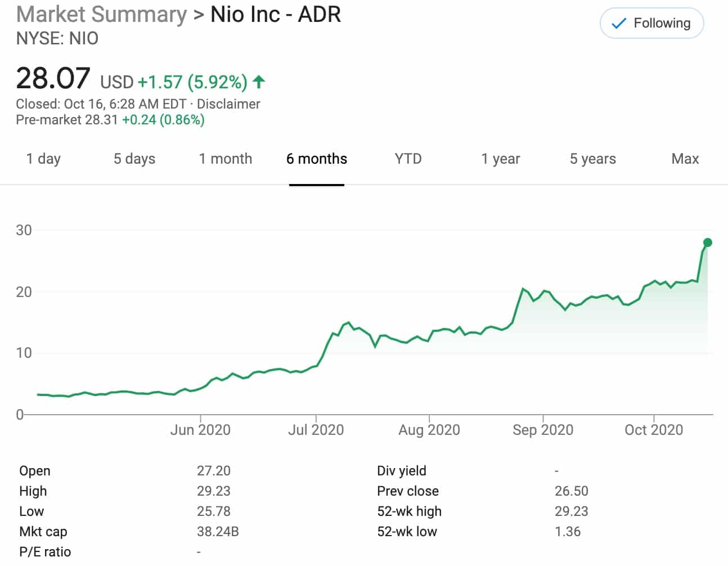The height and width of the screenshot is (566, 728).
Task: Click the latest data point dot on chart
Action: pyautogui.click(x=708, y=243)
